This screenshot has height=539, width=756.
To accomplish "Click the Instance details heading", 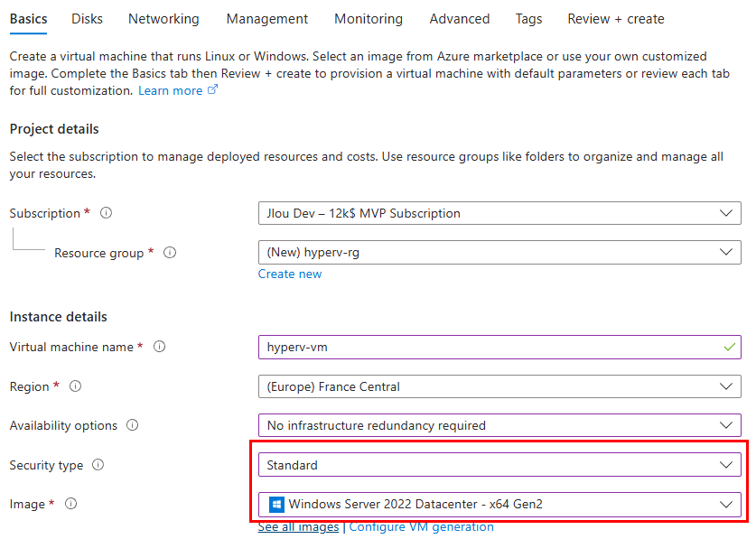I will tap(59, 317).
